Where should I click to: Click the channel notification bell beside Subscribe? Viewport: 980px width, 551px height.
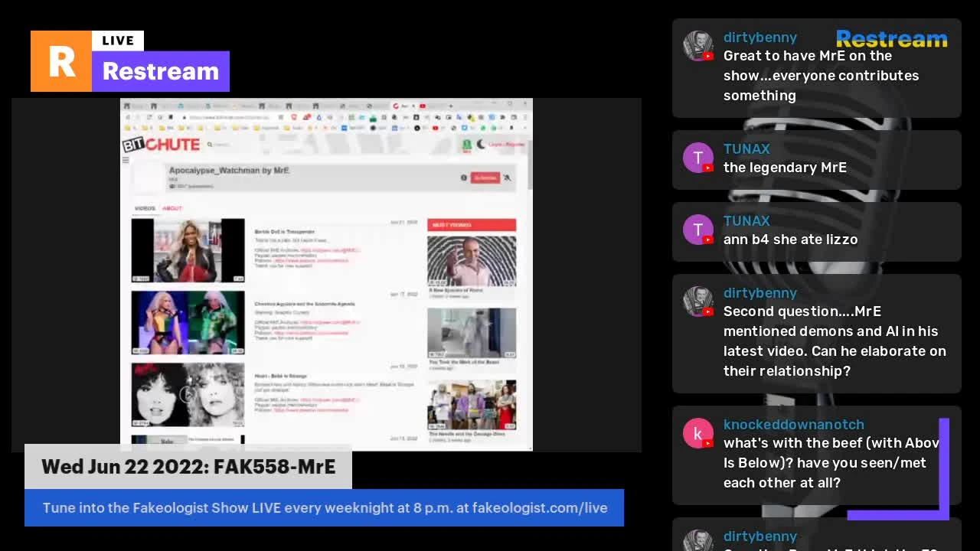pyautogui.click(x=507, y=178)
